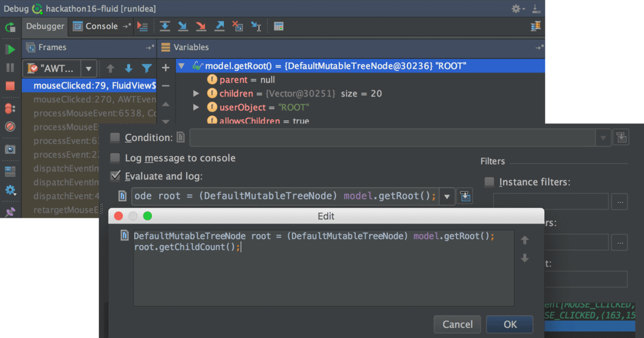Screen dimensions: 644x338
Task: Mute all breakpoints
Action: 10,124
